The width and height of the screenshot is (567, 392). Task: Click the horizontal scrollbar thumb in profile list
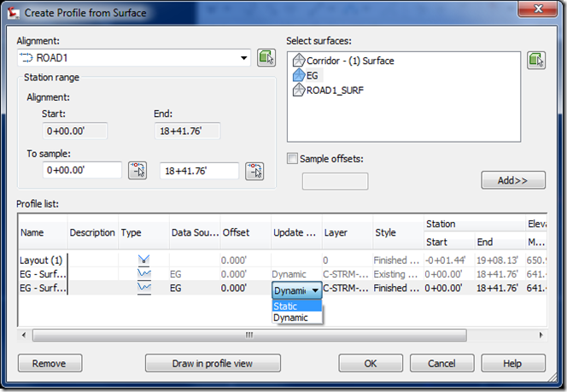pos(249,336)
